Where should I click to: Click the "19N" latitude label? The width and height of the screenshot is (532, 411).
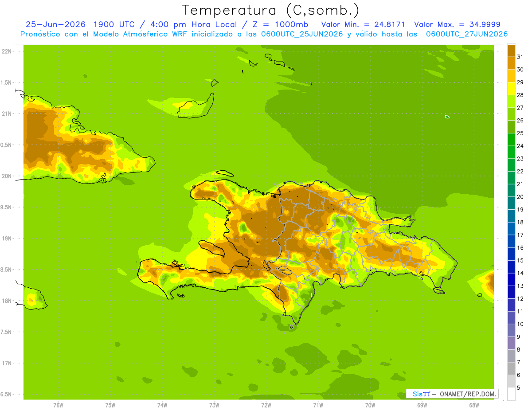pyautogui.click(x=7, y=238)
